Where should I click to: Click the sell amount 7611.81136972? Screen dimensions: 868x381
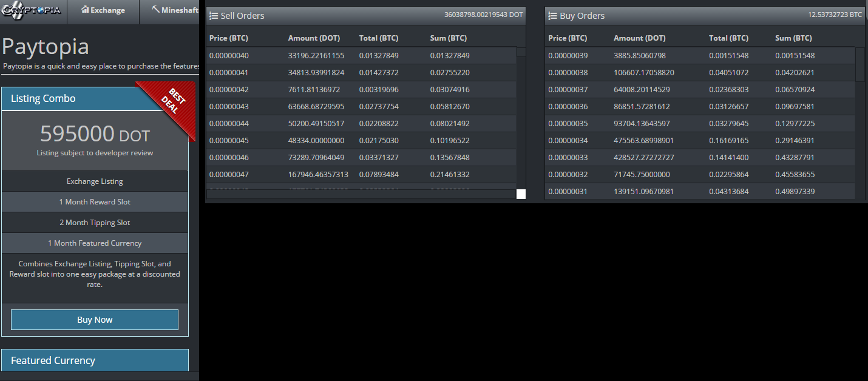coord(314,90)
